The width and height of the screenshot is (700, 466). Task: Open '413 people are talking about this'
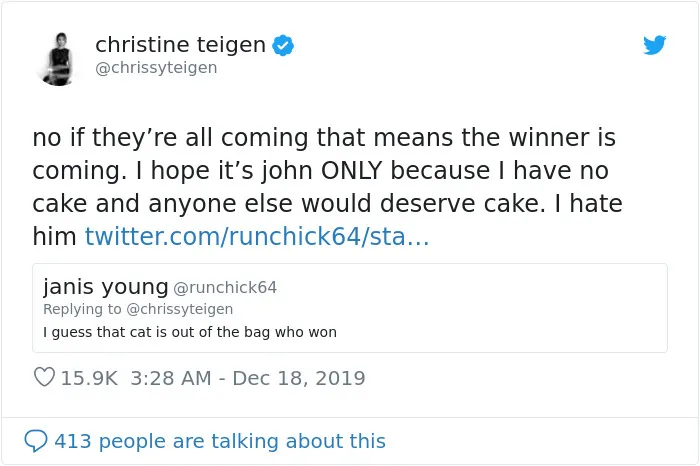pyautogui.click(x=220, y=441)
